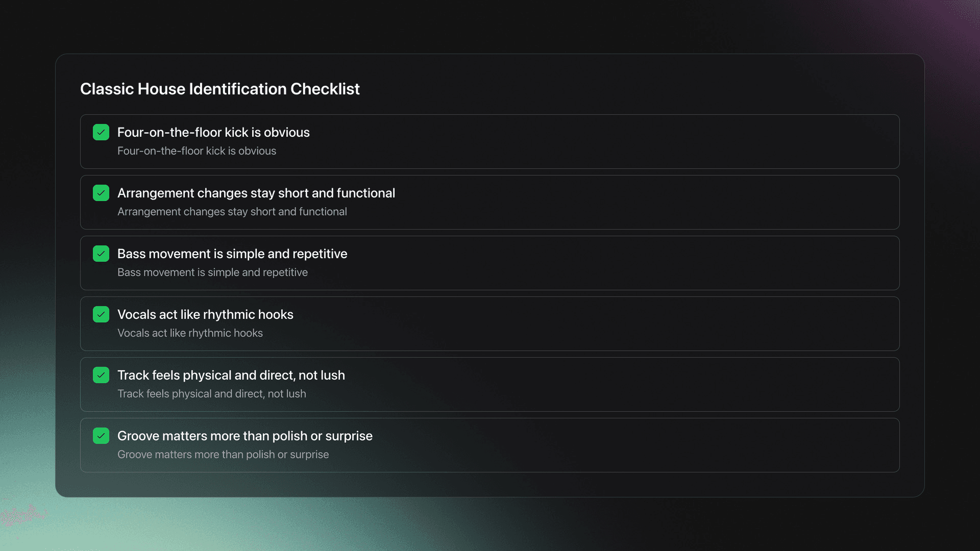Click the blank area right of the checklist heading
The width and height of the screenshot is (980, 551).
(x=612, y=89)
